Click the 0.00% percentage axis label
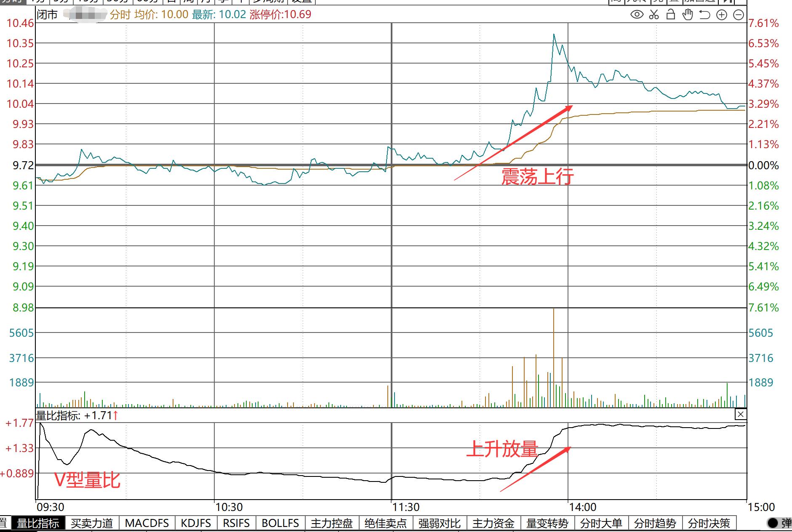The image size is (792, 532). click(764, 165)
